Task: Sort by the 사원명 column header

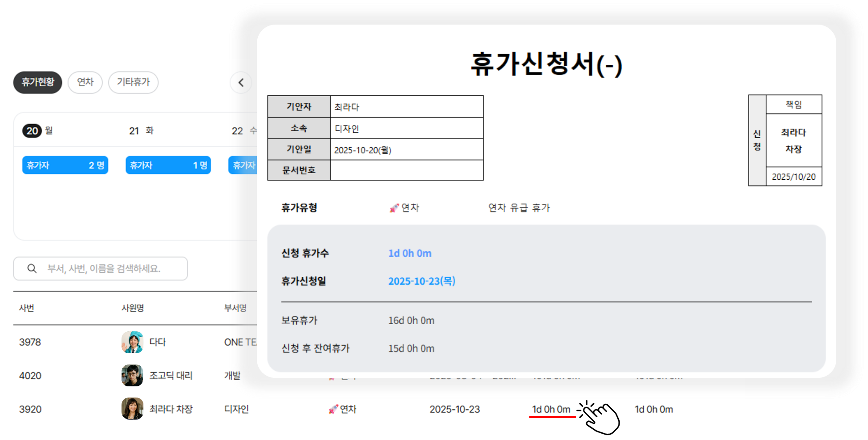Action: click(133, 308)
